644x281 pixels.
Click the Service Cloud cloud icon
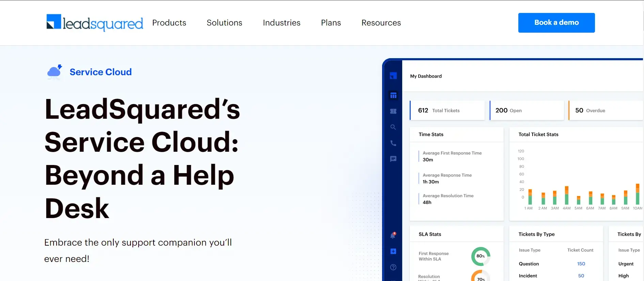(x=54, y=72)
